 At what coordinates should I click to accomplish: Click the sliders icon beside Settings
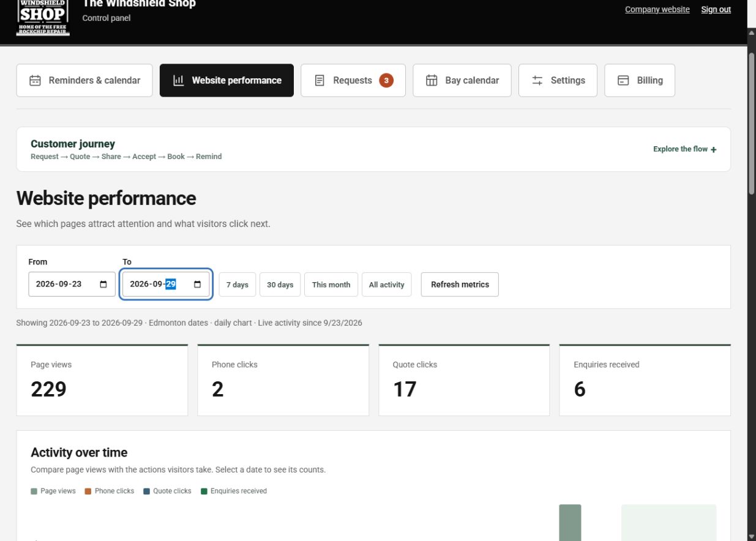(x=537, y=81)
